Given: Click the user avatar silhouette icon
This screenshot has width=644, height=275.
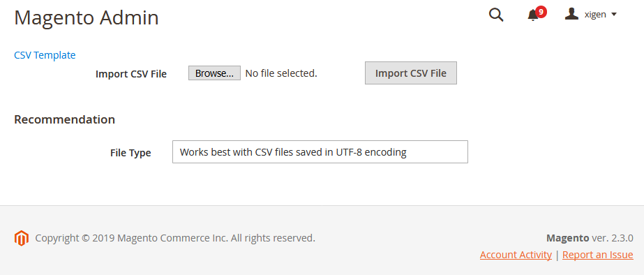Looking at the screenshot, I should (571, 14).
